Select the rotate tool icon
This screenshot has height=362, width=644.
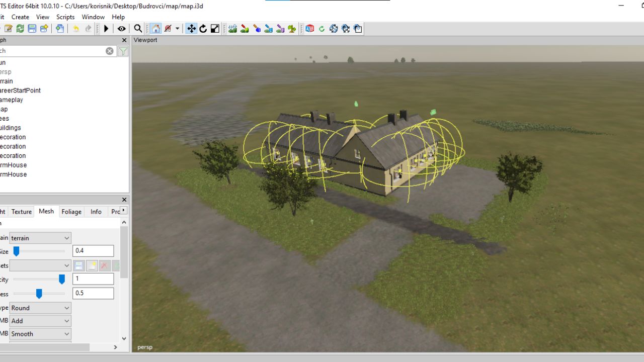203,29
